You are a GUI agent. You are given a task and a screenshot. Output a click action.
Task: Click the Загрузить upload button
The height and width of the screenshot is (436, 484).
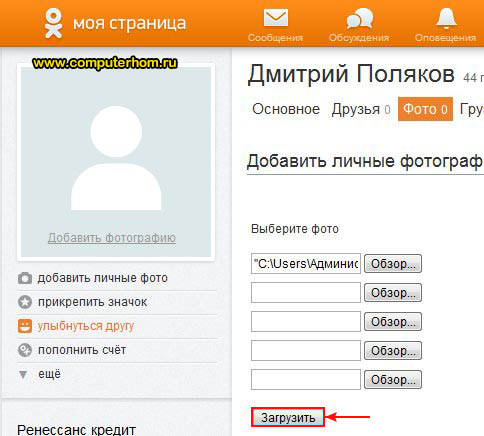coord(288,417)
